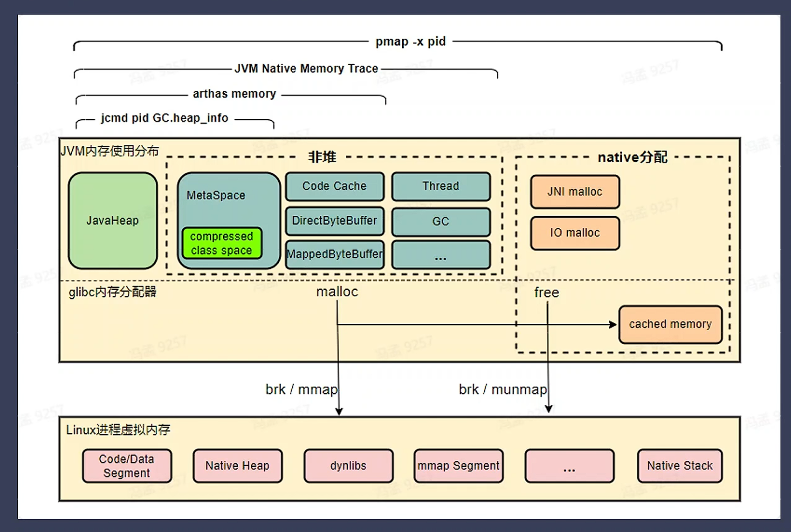Select the Native Stack box
Viewport: 791px width, 532px height.
pos(680,466)
